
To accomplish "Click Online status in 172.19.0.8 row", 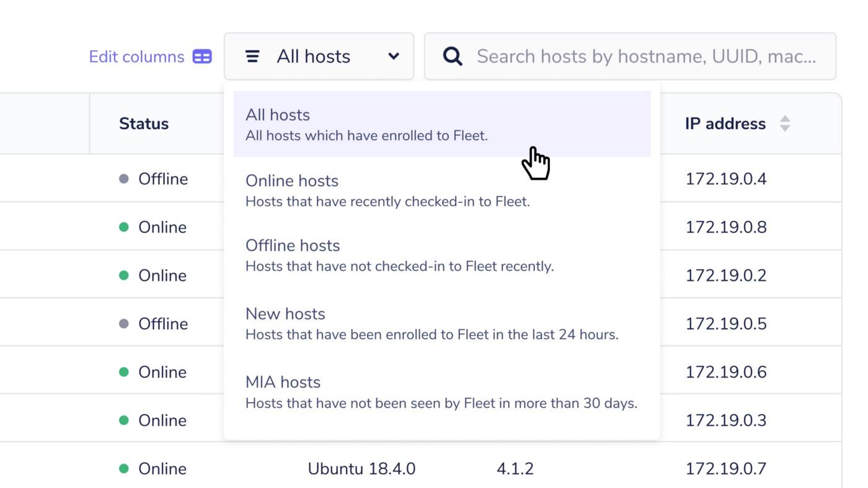I will point(153,227).
